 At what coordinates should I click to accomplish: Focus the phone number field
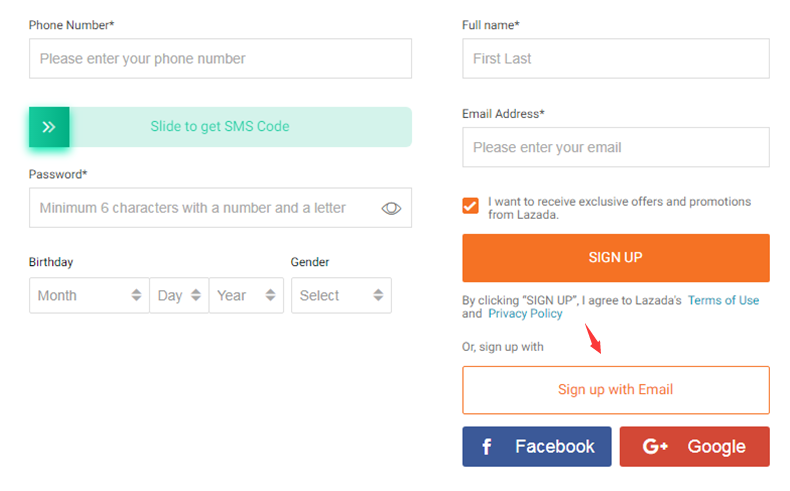220,59
